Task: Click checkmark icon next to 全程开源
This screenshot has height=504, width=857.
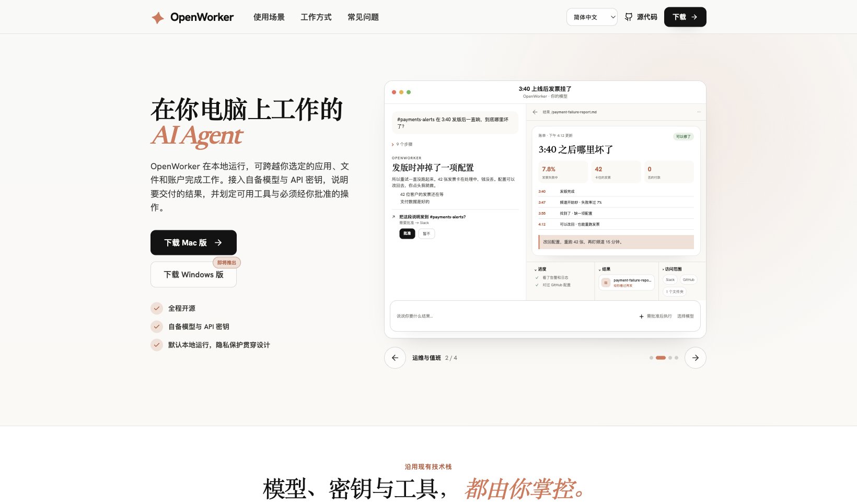Action: point(157,308)
